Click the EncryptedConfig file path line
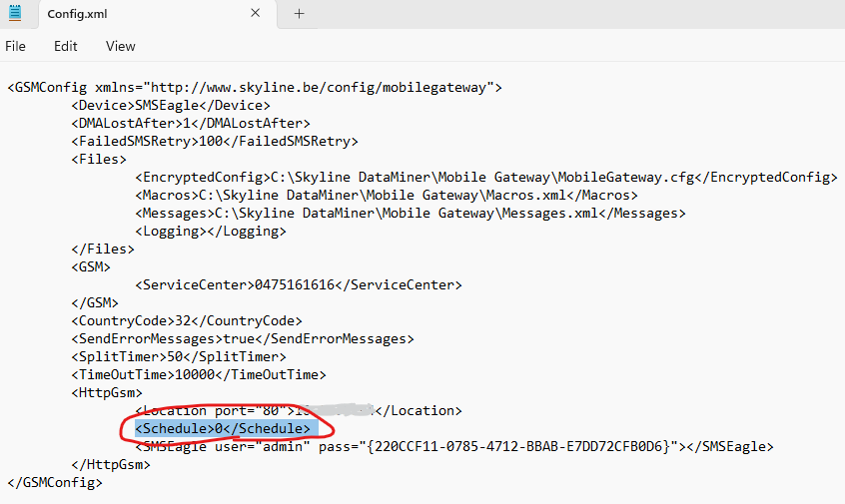The width and height of the screenshot is (845, 504). pos(485,177)
